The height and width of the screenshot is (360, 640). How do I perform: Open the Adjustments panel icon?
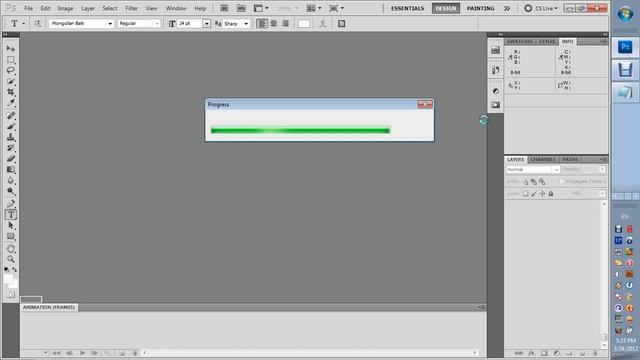[496, 91]
